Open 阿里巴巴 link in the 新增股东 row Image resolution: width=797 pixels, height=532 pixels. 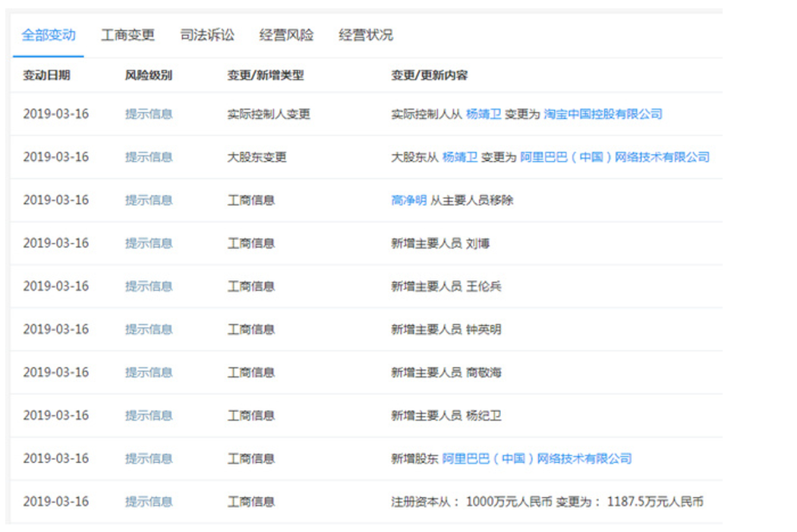[537, 459]
